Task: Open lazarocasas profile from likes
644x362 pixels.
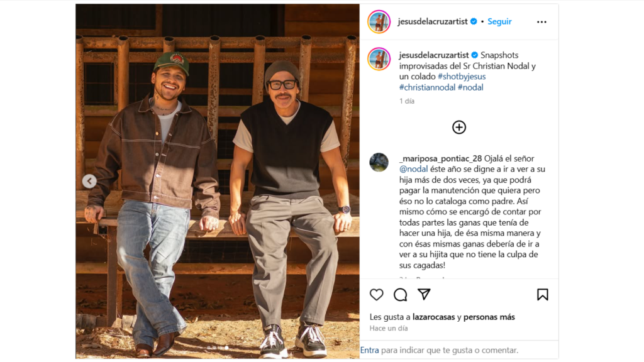Action: 433,317
